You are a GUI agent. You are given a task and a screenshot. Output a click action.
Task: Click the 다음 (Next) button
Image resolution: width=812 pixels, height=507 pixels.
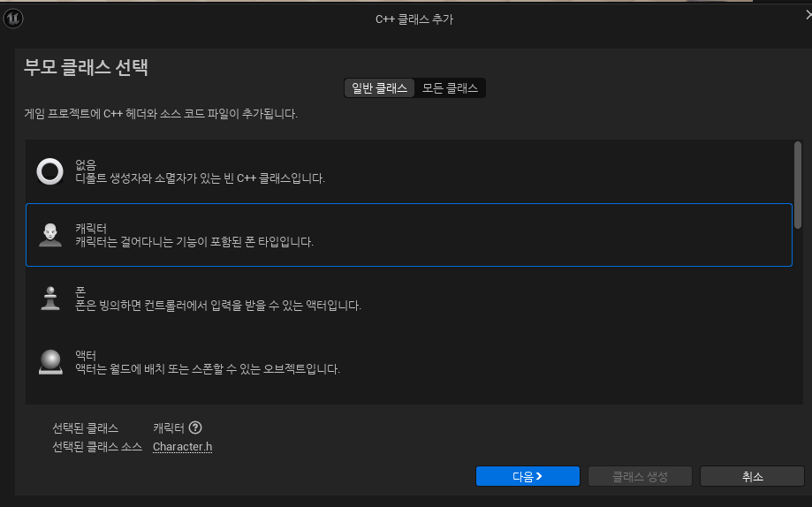coord(527,476)
